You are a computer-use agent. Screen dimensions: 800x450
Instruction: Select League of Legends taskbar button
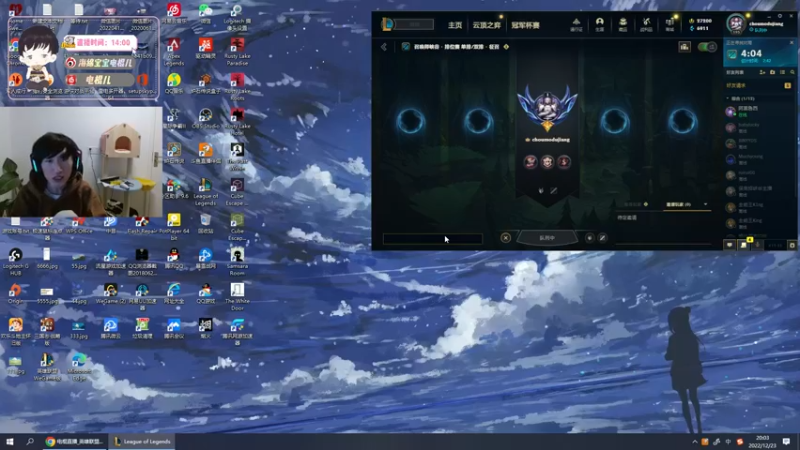pos(142,441)
